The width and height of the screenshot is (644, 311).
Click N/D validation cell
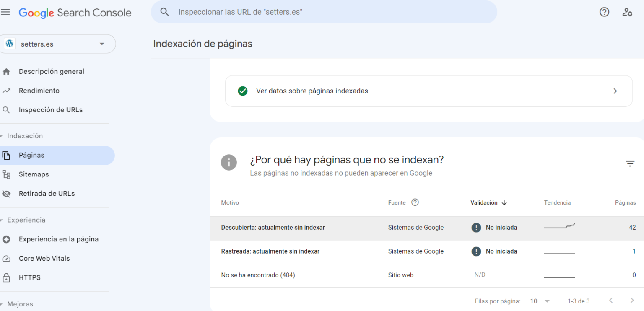click(x=480, y=275)
